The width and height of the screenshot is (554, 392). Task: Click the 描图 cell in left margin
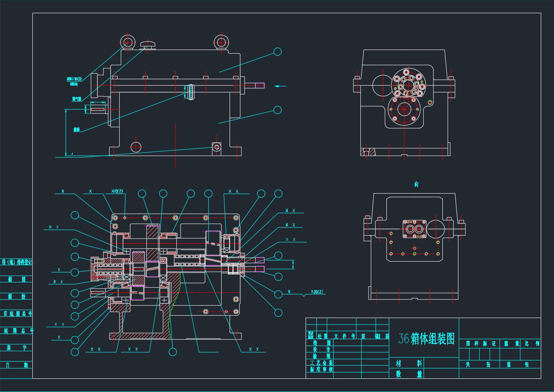coord(16,279)
